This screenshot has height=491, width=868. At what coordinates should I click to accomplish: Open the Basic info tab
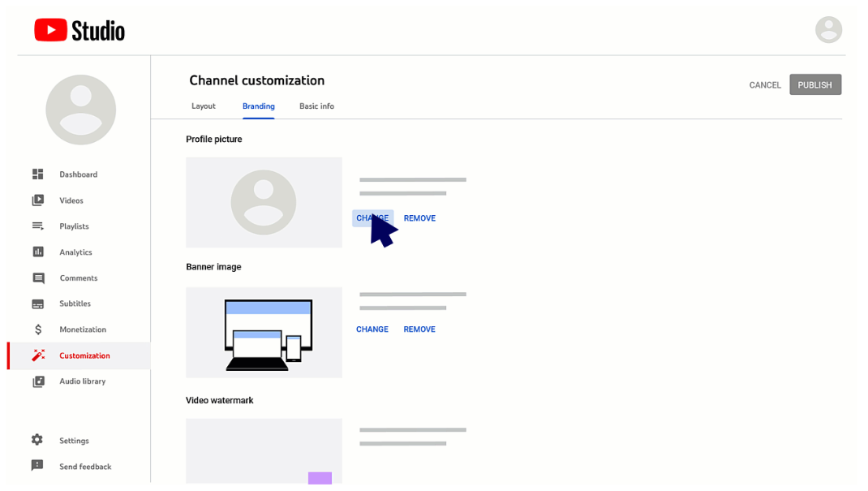[316, 106]
